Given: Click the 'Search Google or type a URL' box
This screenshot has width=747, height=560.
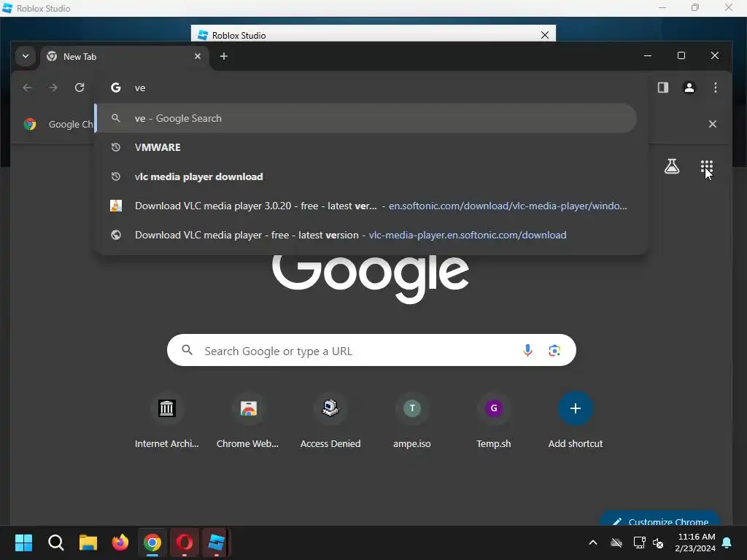Looking at the screenshot, I should (371, 351).
